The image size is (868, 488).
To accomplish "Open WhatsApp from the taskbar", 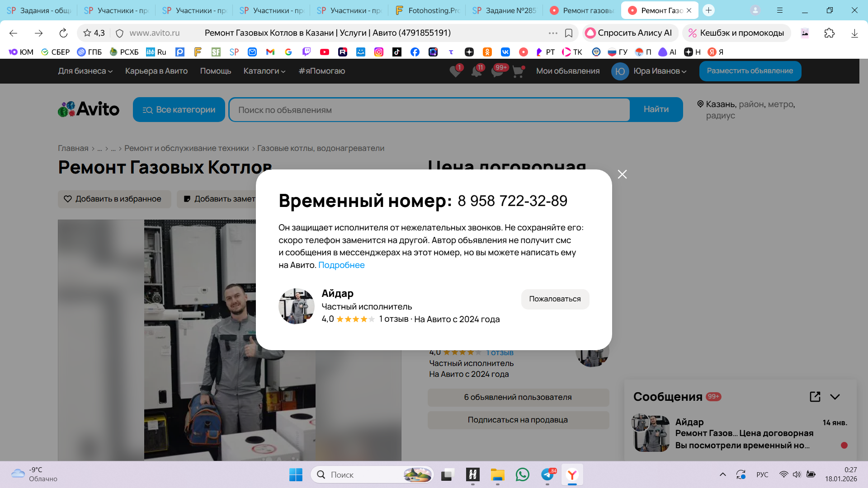I will point(522,474).
